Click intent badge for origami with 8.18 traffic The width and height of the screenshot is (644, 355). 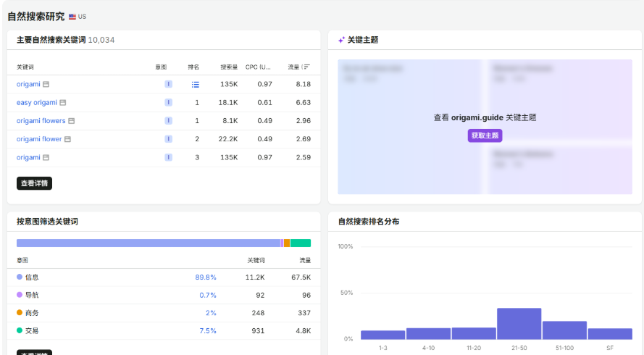click(168, 84)
